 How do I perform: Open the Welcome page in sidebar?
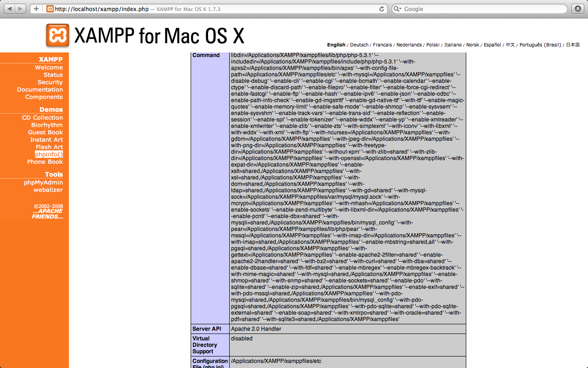(x=49, y=68)
